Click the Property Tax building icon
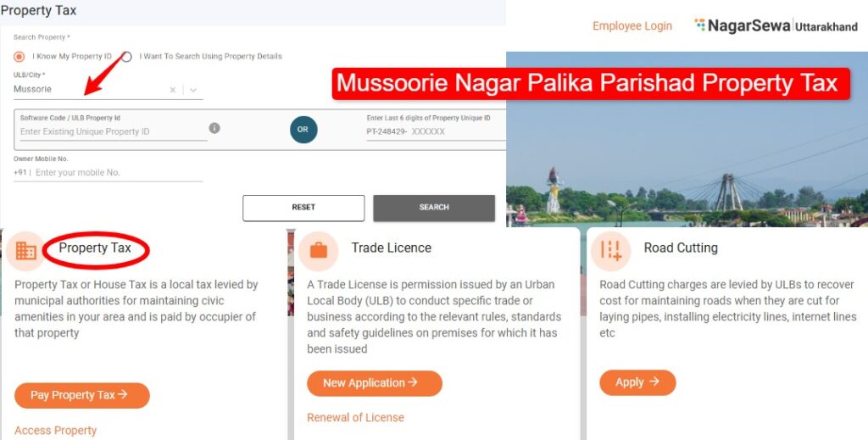This screenshot has height=440, width=868. 25,251
